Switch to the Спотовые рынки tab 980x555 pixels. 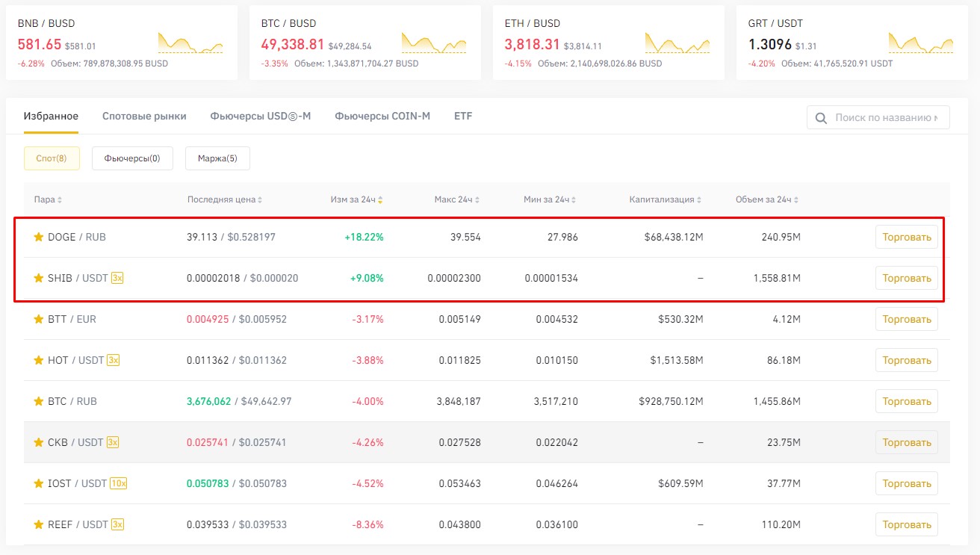click(x=144, y=116)
